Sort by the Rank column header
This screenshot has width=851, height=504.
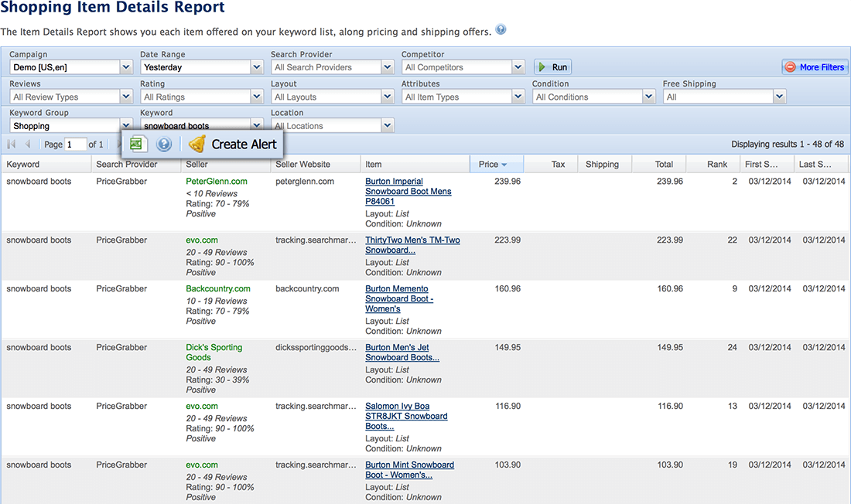713,164
